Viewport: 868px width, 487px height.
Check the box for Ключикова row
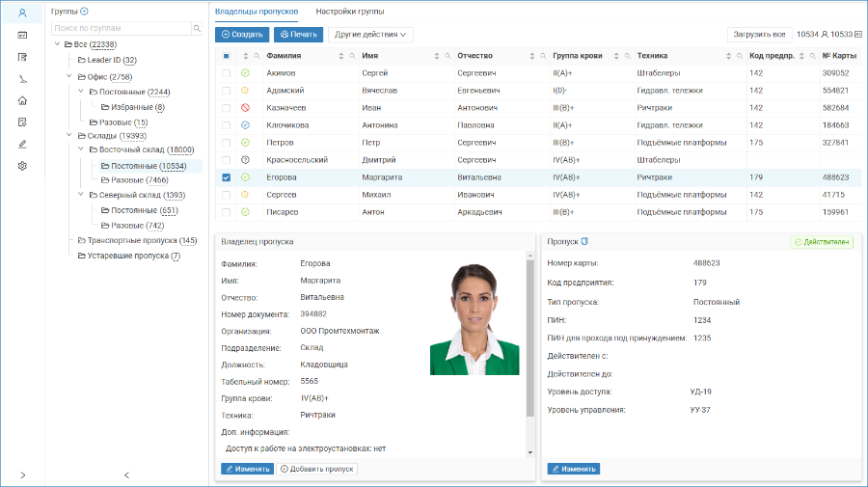[x=226, y=125]
